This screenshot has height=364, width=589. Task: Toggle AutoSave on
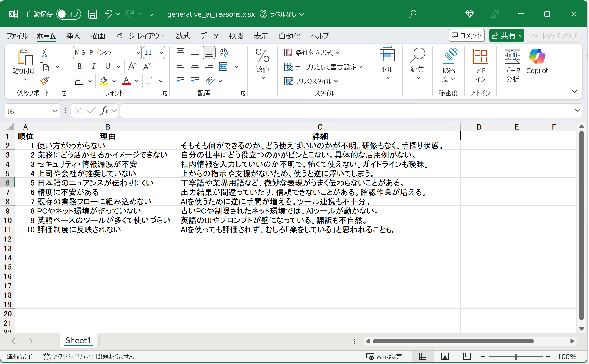tap(68, 14)
